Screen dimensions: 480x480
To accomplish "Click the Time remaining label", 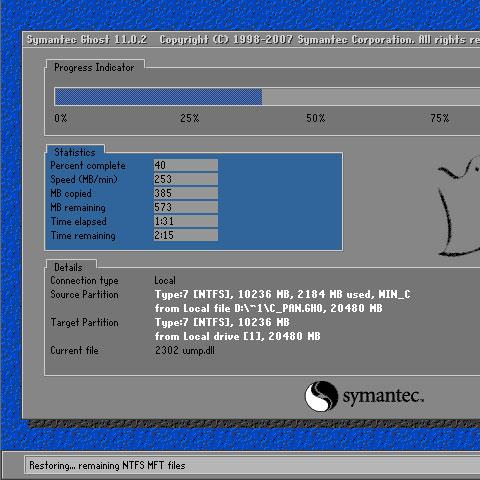I will [83, 235].
